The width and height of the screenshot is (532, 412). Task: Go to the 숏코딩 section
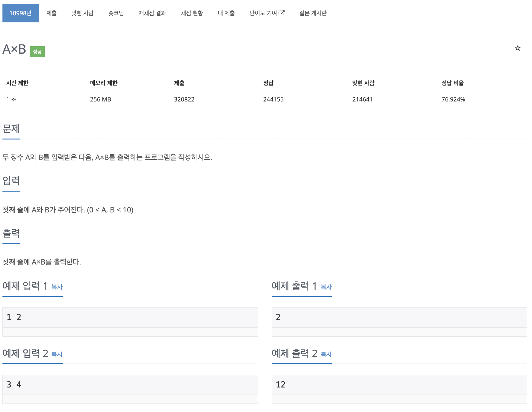[116, 13]
